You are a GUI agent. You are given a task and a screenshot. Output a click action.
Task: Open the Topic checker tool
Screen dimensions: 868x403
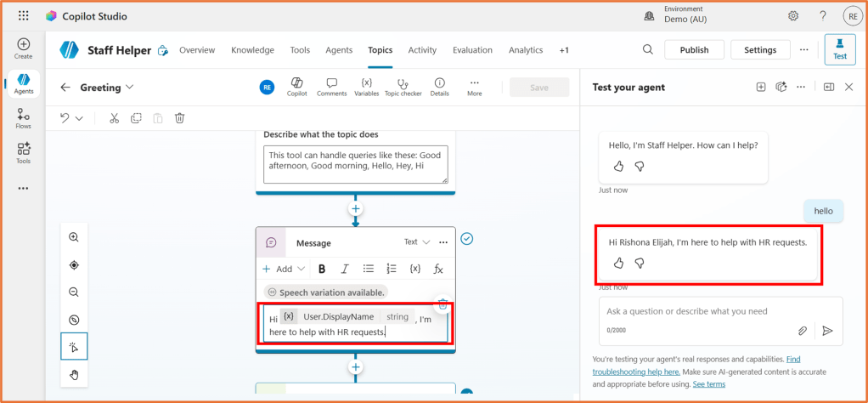click(403, 87)
